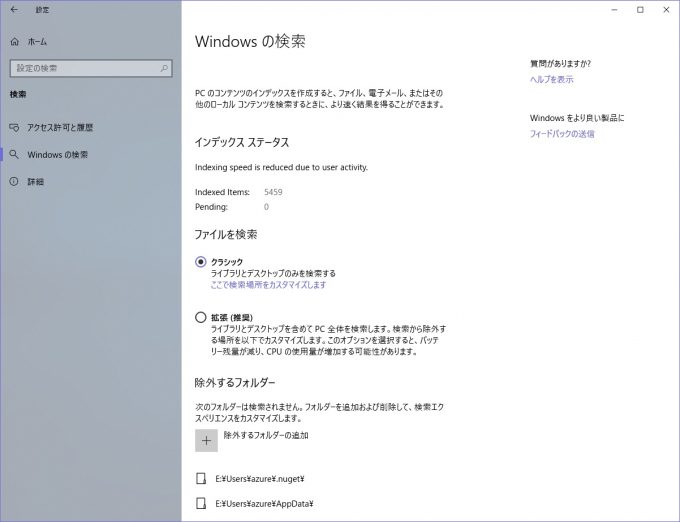Select the E:\Users\azure\AppData\ path entry

click(264, 504)
